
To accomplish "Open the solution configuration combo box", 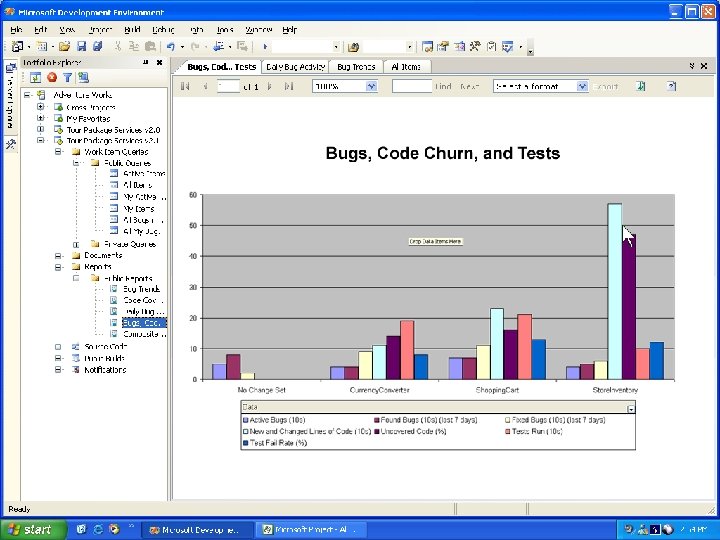I will 306,47.
